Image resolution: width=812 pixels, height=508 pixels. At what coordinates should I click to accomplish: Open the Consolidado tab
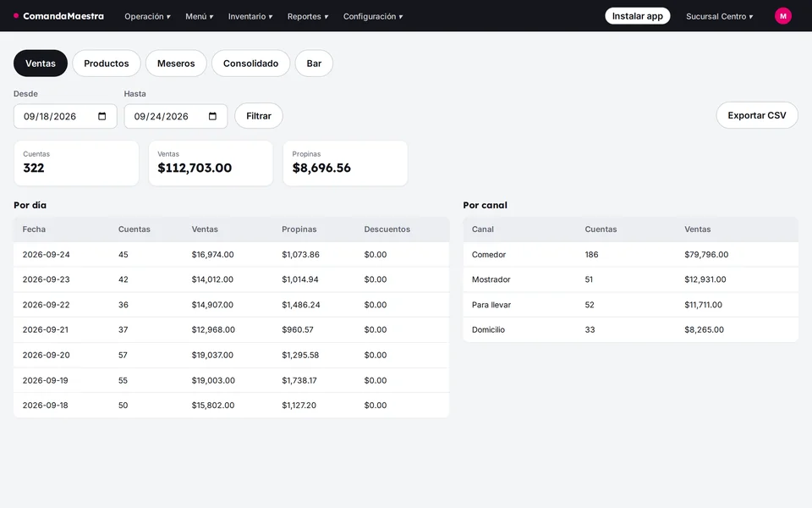250,63
